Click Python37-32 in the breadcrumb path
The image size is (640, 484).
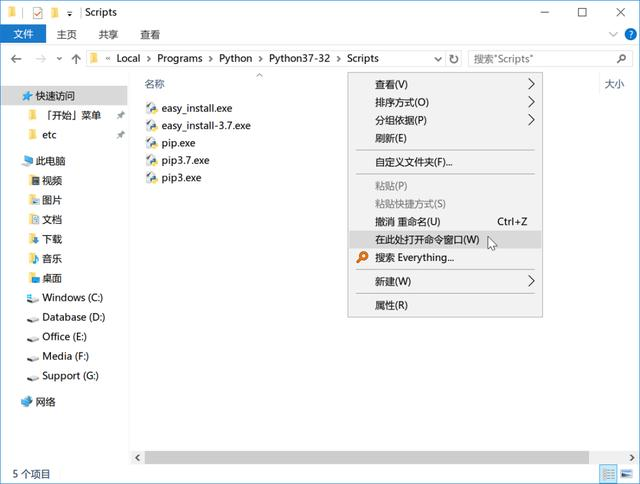[x=299, y=58]
